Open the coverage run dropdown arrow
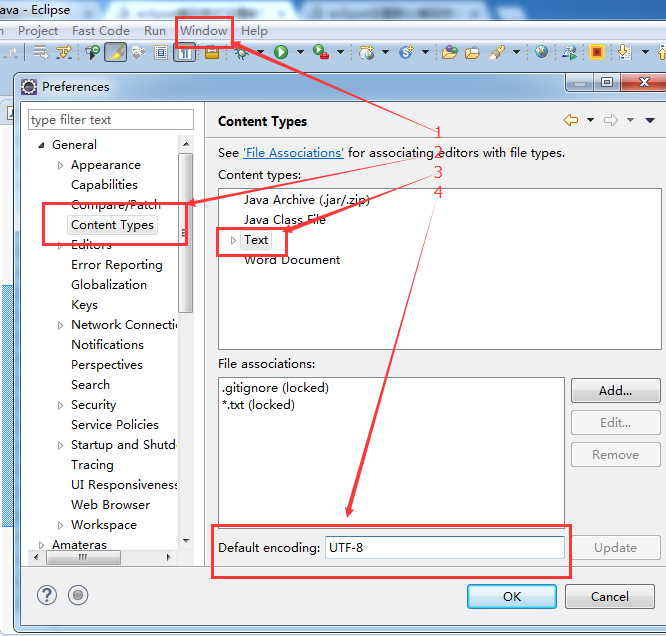 (340, 52)
